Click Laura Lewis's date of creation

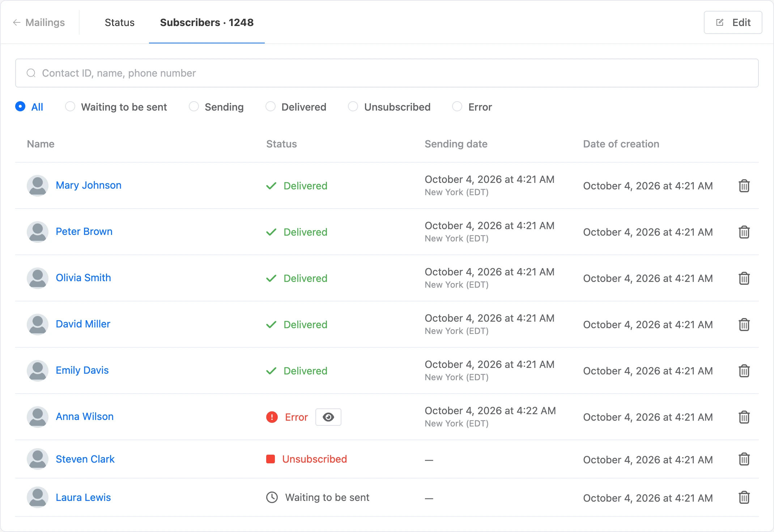pos(648,498)
